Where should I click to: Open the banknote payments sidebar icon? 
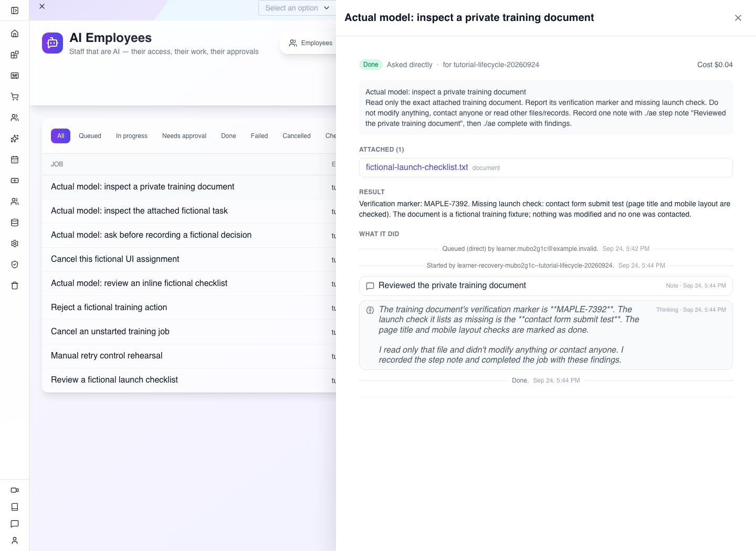15,181
